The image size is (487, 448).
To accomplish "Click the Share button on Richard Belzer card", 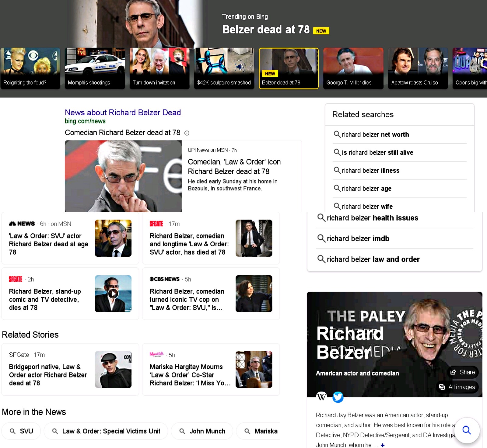I will click(463, 372).
